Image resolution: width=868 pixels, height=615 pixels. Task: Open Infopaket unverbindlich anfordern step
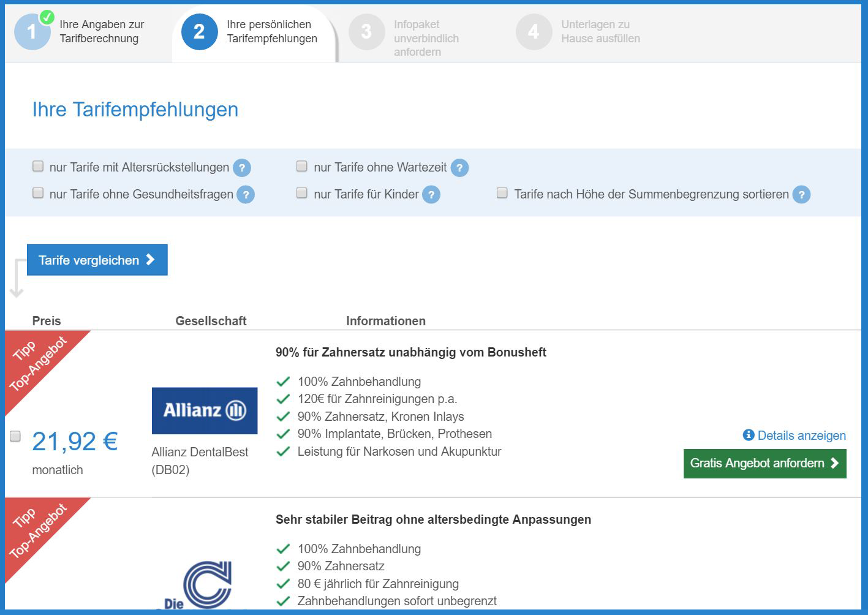point(426,38)
